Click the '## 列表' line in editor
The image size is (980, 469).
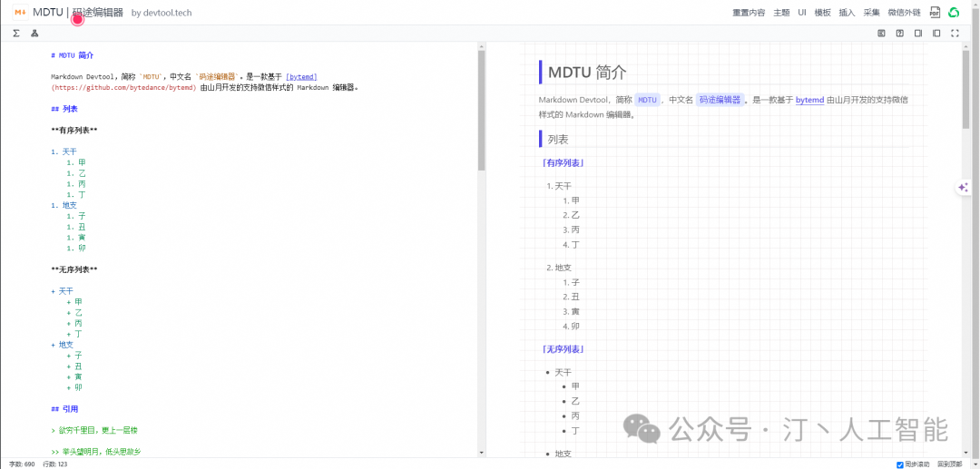(64, 109)
